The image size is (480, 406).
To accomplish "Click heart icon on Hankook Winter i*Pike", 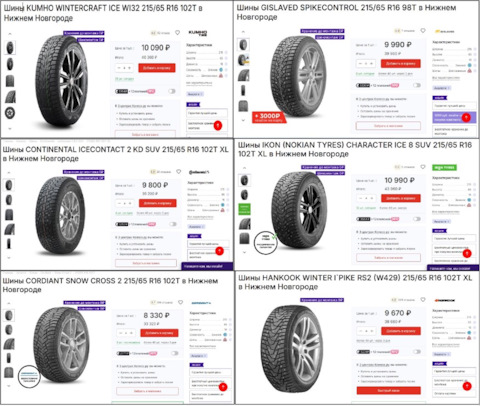I will click(x=423, y=300).
